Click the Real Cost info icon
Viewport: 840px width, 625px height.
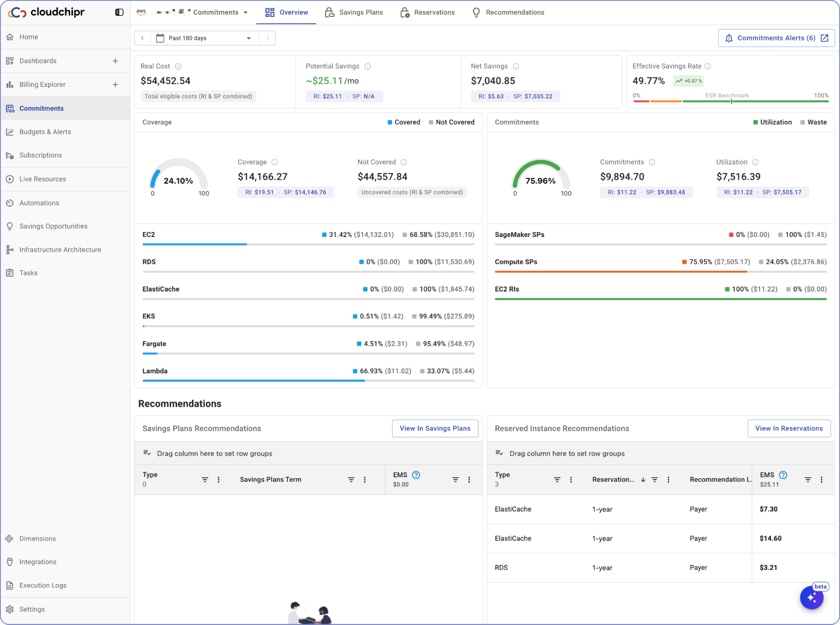coord(178,66)
